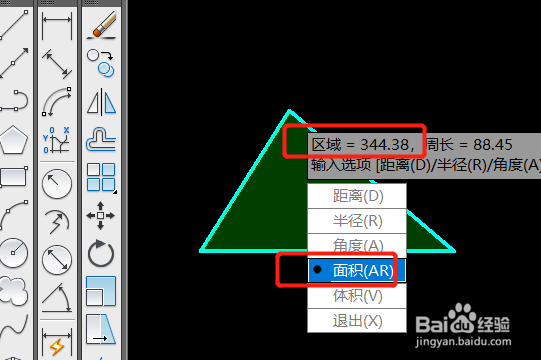The image size is (541, 360).
Task: Select the Scale tool
Action: (x=101, y=291)
